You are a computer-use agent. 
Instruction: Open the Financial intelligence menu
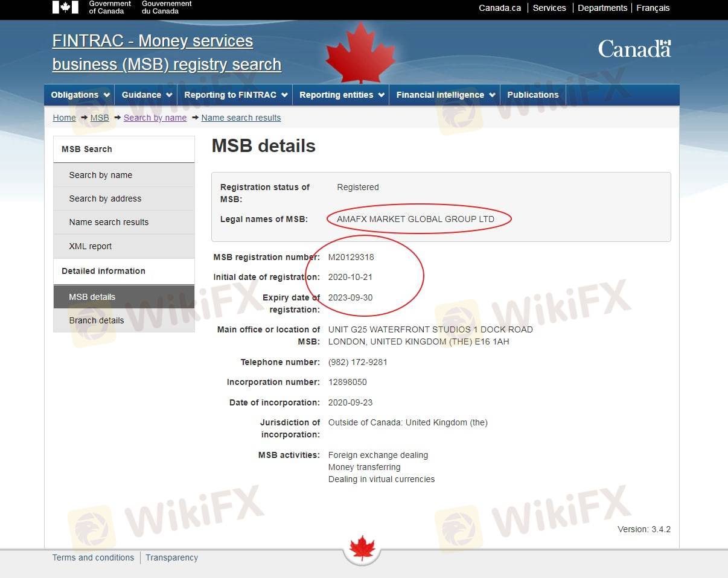click(x=445, y=95)
